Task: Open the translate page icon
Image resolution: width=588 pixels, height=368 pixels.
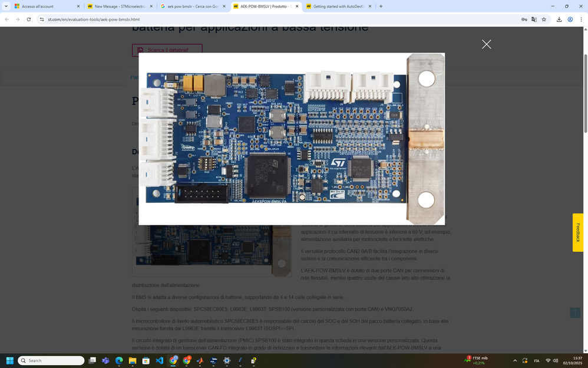Action: click(534, 19)
